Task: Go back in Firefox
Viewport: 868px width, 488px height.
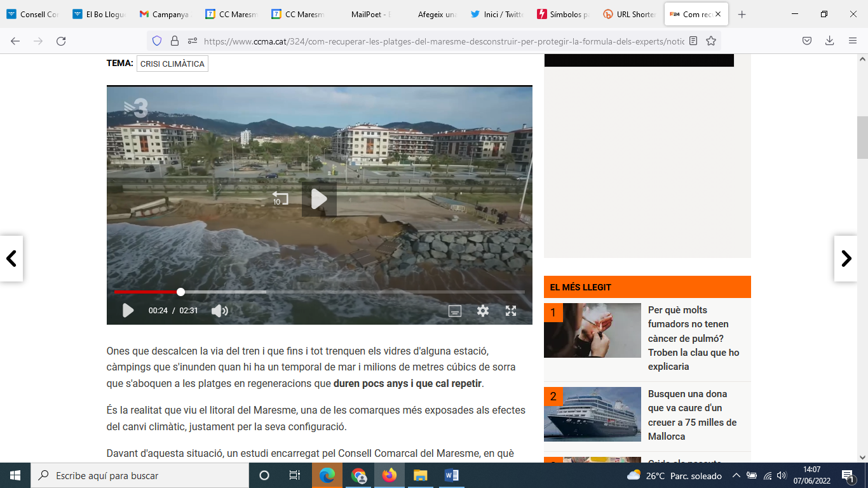Action: pyautogui.click(x=15, y=41)
